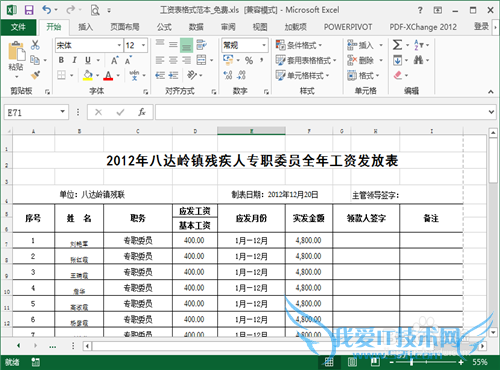Open the number format dropdown (常规)
Image resolution: width=500 pixels, height=370 pixels.
pos(264,45)
